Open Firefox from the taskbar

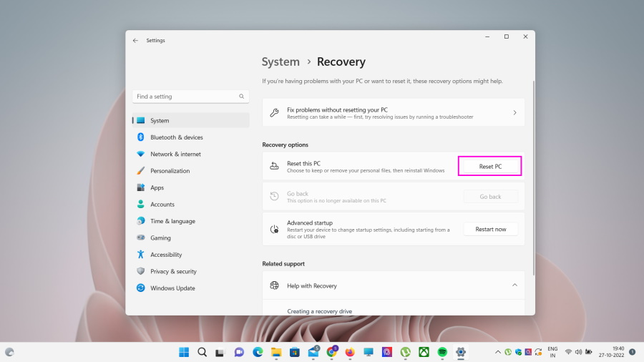350,352
